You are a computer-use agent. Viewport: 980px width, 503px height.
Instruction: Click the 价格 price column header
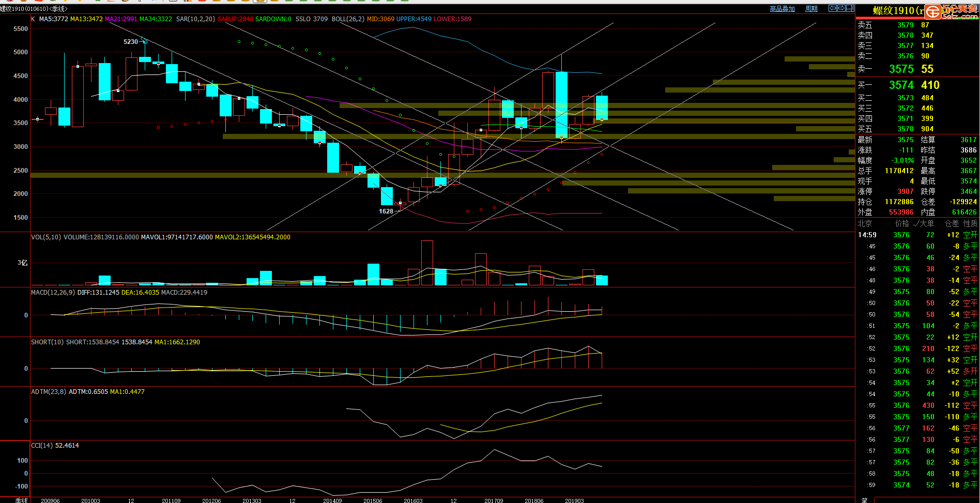click(x=902, y=223)
